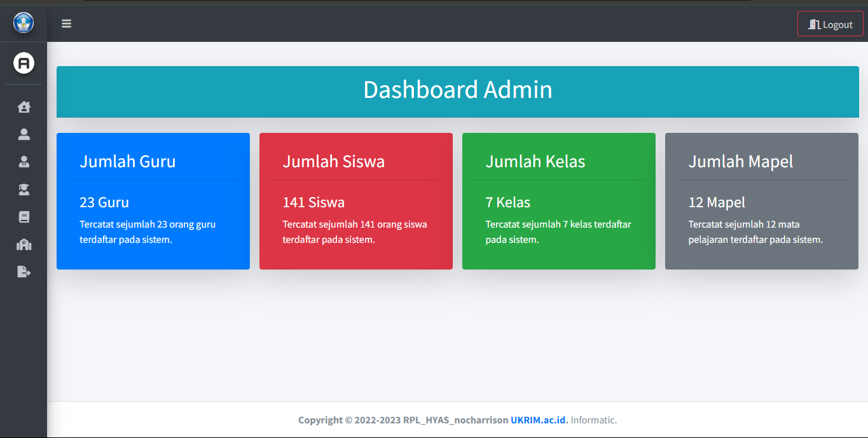The image size is (868, 438).
Task: Click the footer copyright text
Action: [x=403, y=420]
